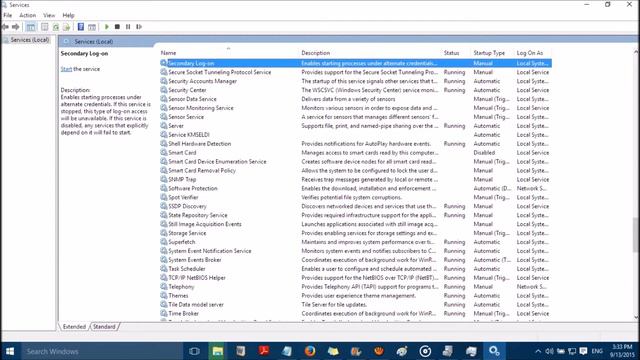Open File Explorer from the taskbar
This screenshot has width=640, height=360.
coord(218,351)
